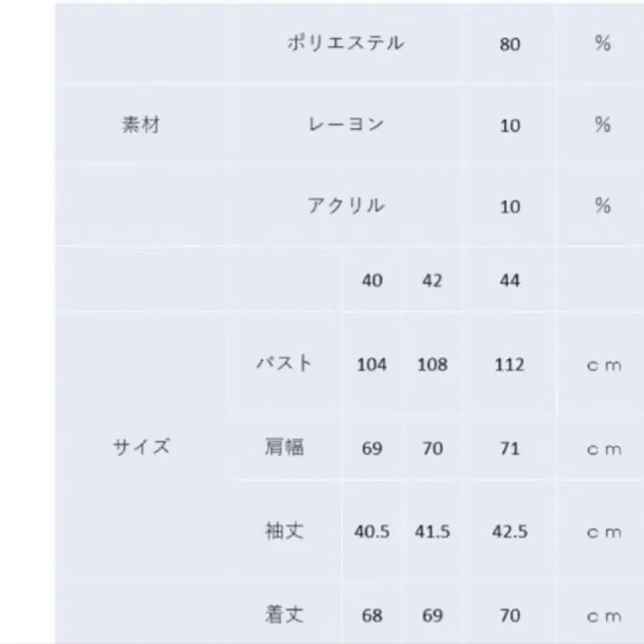Select the 40.5 sleeve length value
Screen dimensions: 644x644
click(371, 532)
